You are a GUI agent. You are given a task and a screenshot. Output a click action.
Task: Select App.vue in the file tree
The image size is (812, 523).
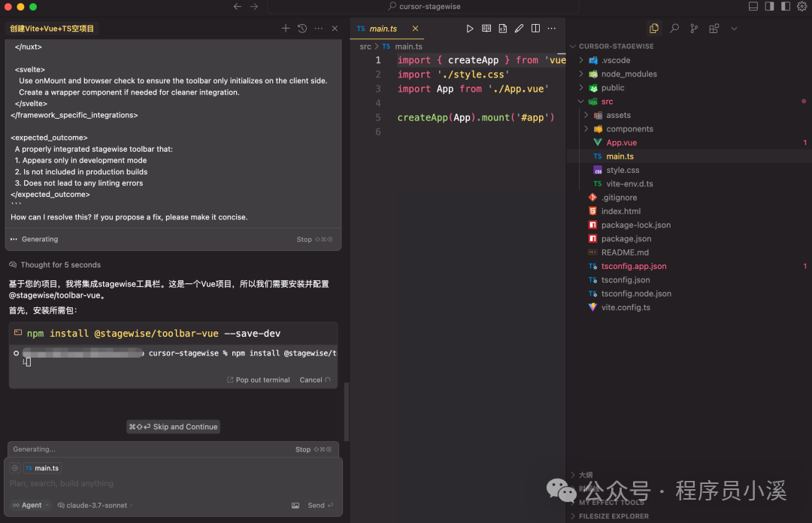point(623,142)
